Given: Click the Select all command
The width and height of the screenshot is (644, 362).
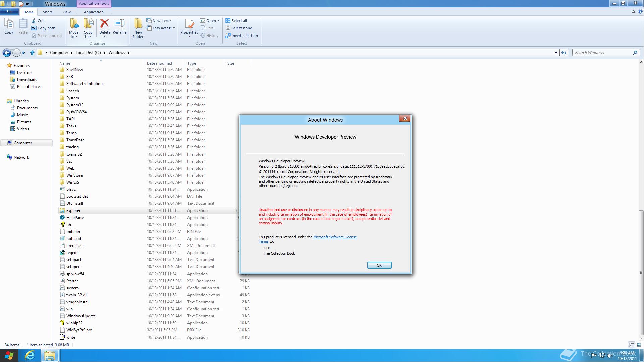Looking at the screenshot, I should [x=236, y=21].
